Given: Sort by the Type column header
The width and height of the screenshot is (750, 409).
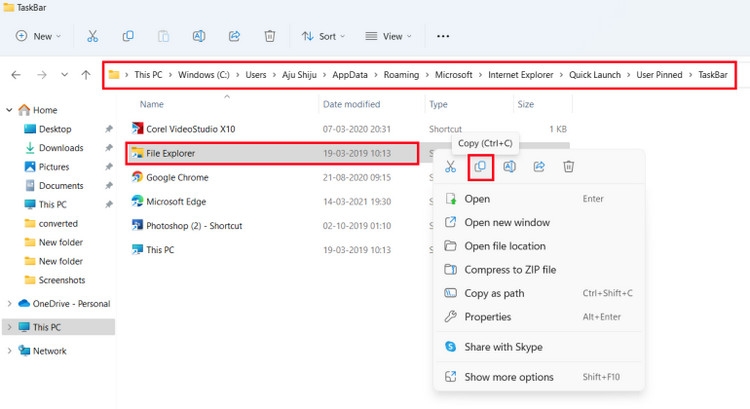Looking at the screenshot, I should point(438,104).
